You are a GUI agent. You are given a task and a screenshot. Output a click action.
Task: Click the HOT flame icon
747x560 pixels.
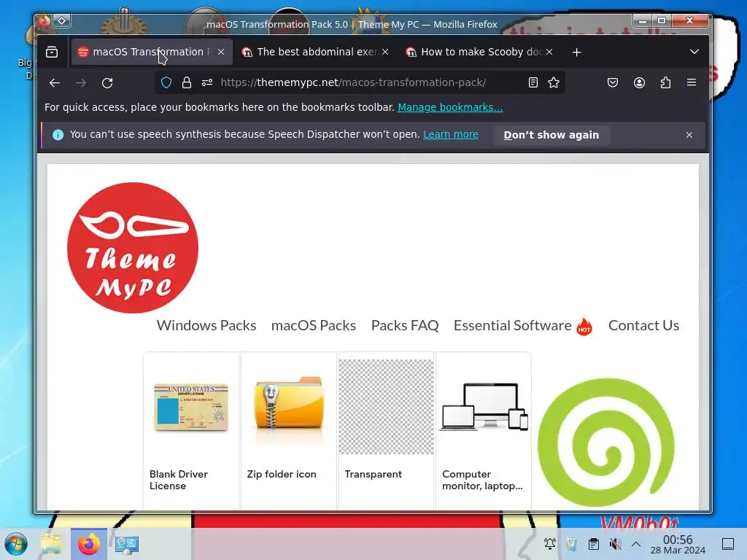tap(584, 327)
